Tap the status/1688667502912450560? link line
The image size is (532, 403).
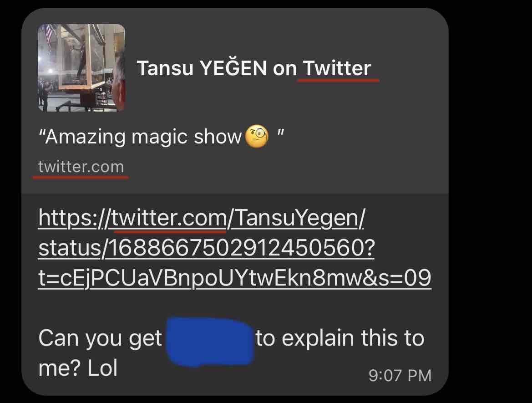pos(207,248)
